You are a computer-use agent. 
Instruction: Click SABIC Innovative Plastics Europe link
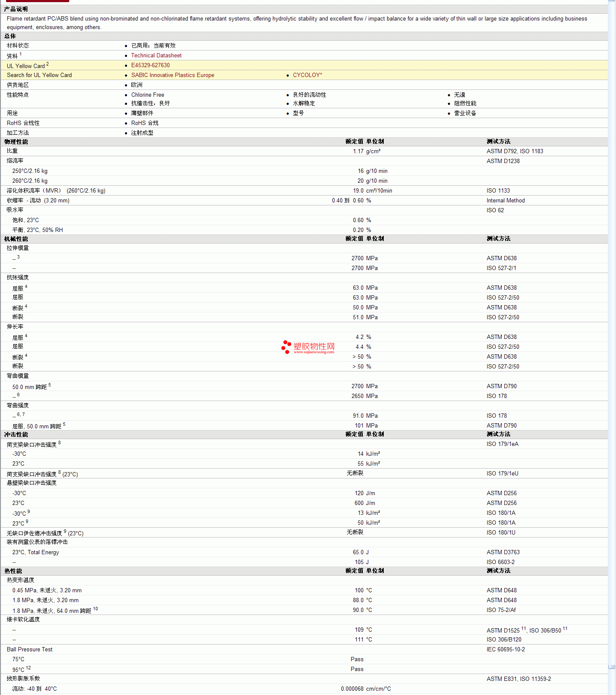[172, 75]
